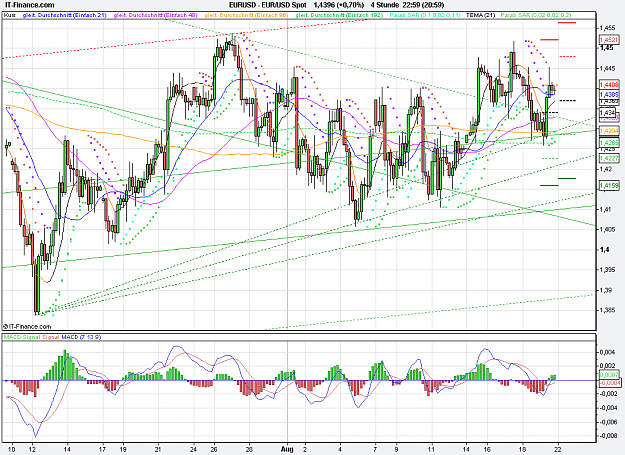Click the 1,405 price axis label
Viewport: 625px width, 455px height.
[607, 229]
